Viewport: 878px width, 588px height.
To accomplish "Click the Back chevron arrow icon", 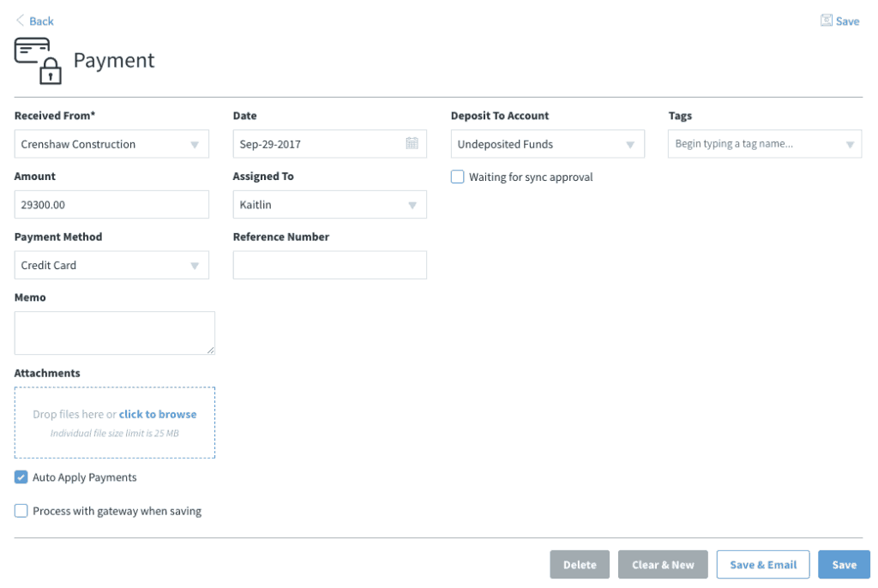I will (x=21, y=21).
